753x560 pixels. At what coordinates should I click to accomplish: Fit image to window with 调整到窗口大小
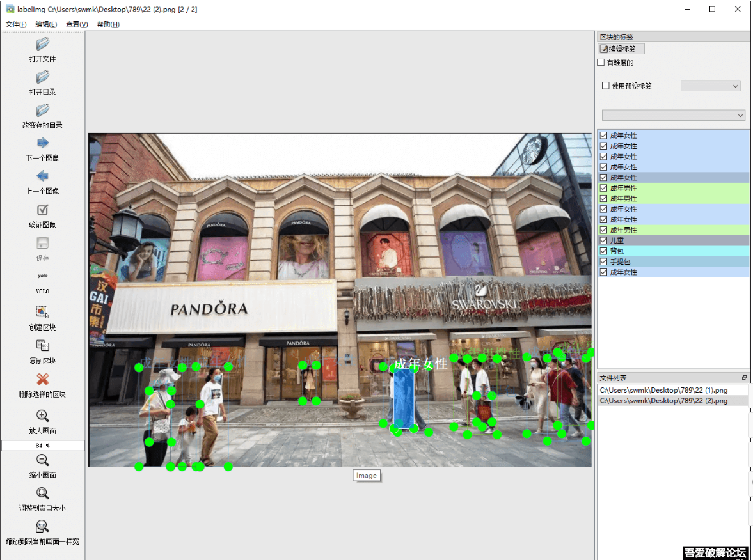pyautogui.click(x=42, y=494)
